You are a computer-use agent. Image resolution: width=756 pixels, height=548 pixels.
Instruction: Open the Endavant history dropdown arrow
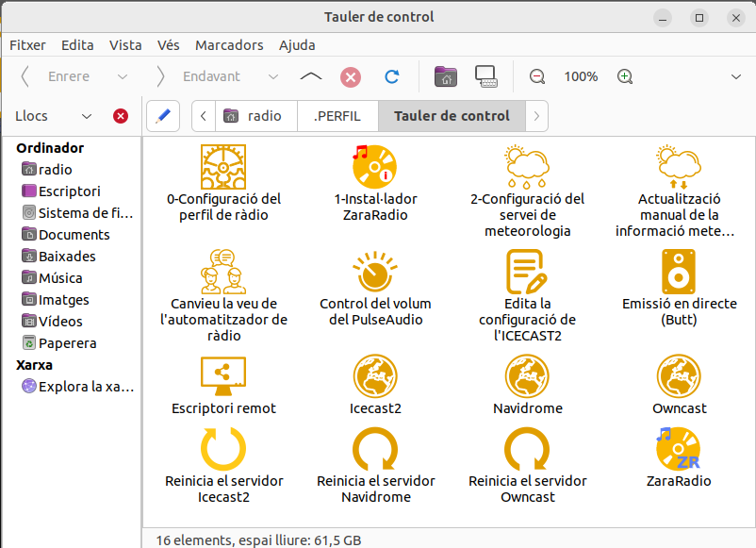tap(273, 76)
